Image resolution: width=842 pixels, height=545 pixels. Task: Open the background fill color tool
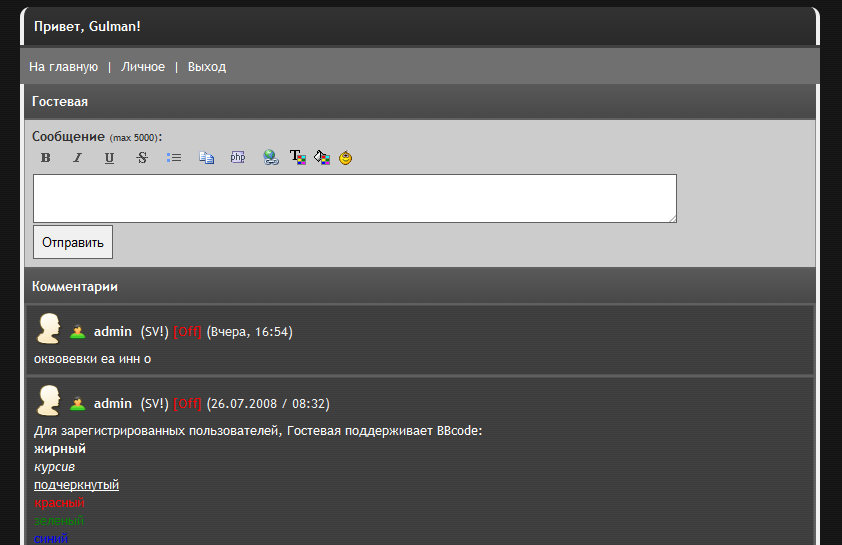click(x=322, y=157)
